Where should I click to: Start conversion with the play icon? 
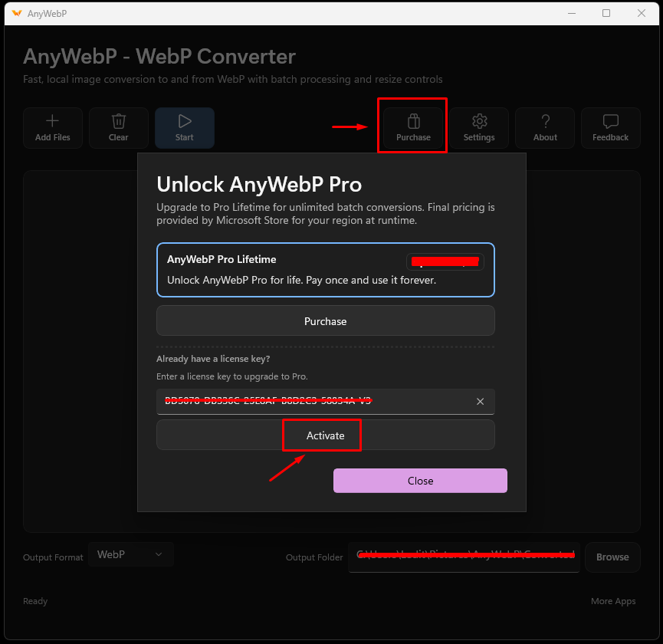185,121
